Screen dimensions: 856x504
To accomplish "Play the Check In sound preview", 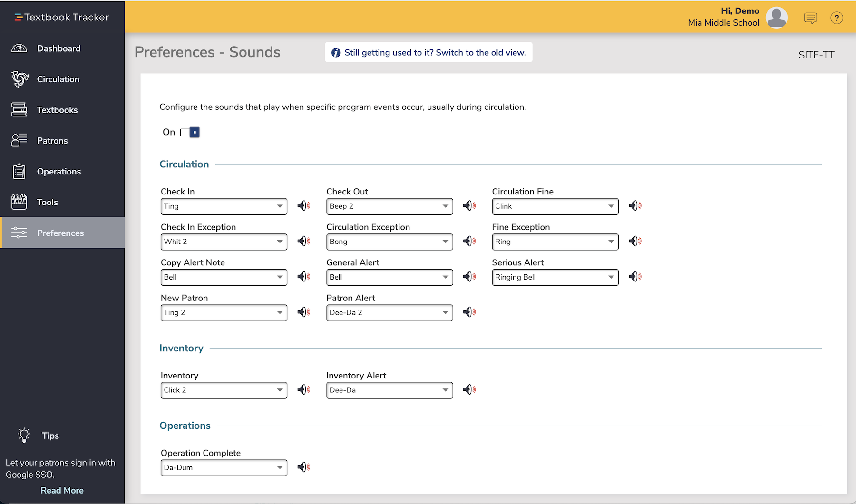I will coord(303,206).
